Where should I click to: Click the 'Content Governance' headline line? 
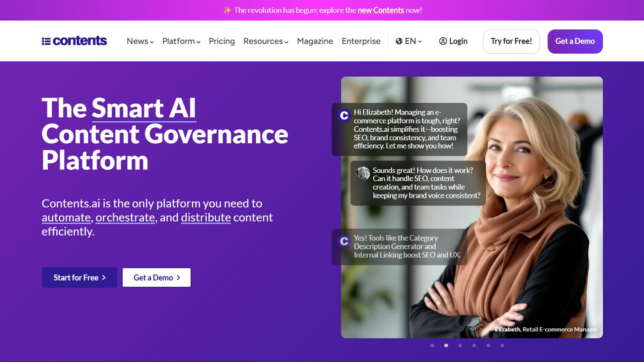165,134
